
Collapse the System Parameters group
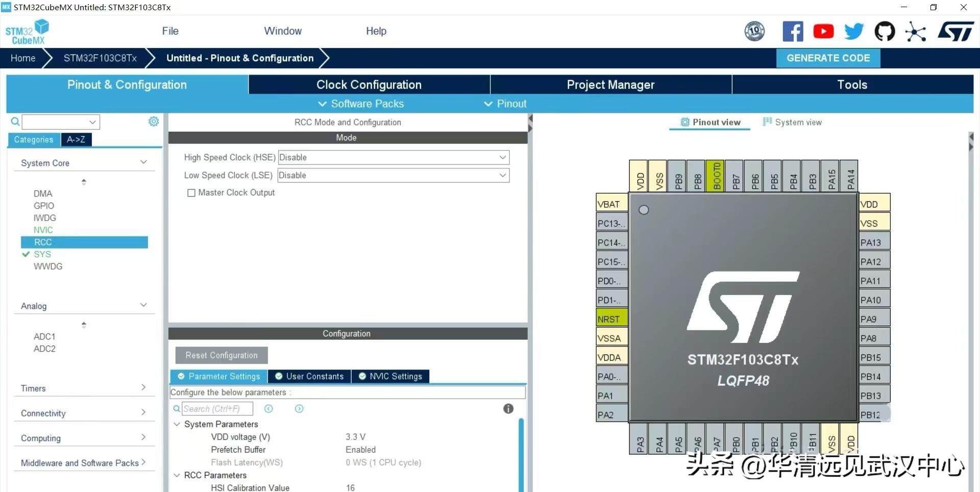click(x=177, y=424)
